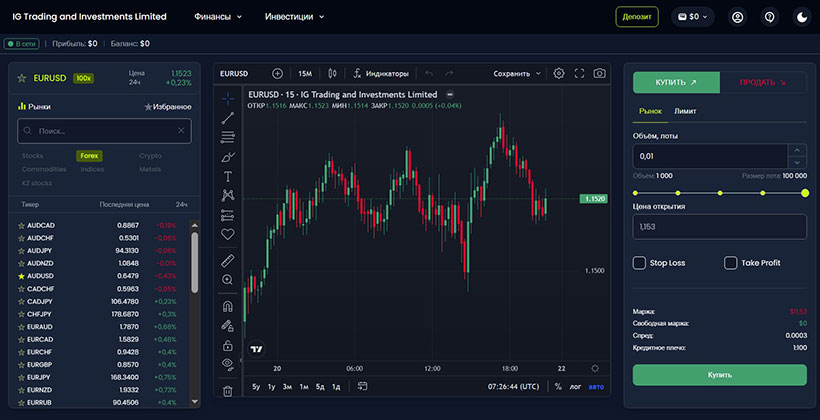Viewport: 820px width, 420px height.
Task: Open the 15M timeframe selector
Action: point(305,74)
